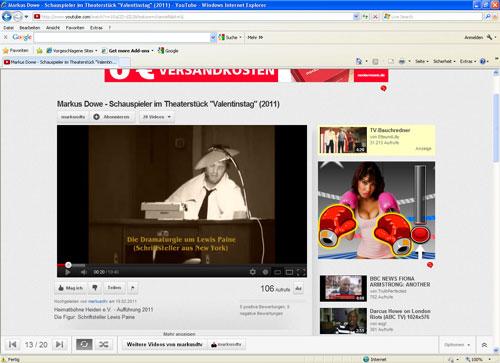Viewport: 500px width, 363px height.
Task: Skip to next playlist video
Action: coord(60,344)
